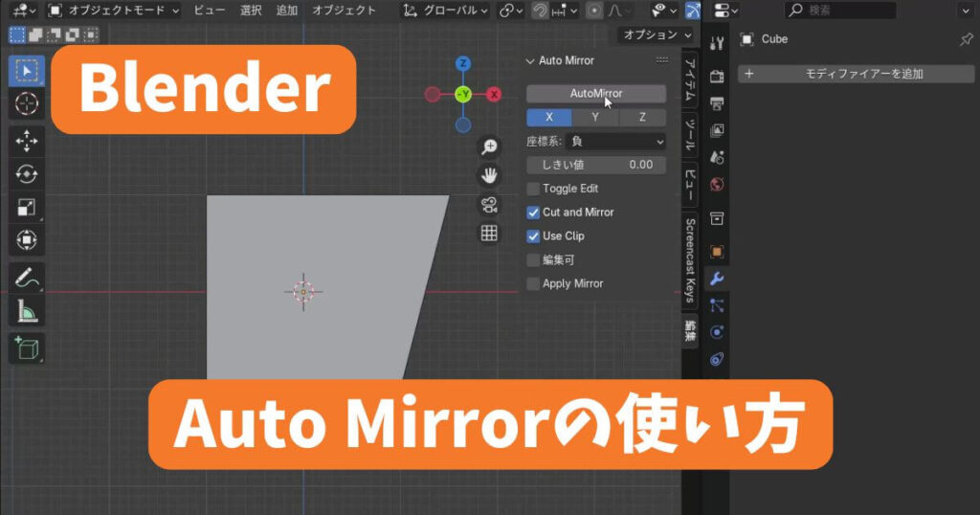Screen dimensions: 980x515
Task: Toggle the Y mirror axis button
Action: [x=595, y=118]
